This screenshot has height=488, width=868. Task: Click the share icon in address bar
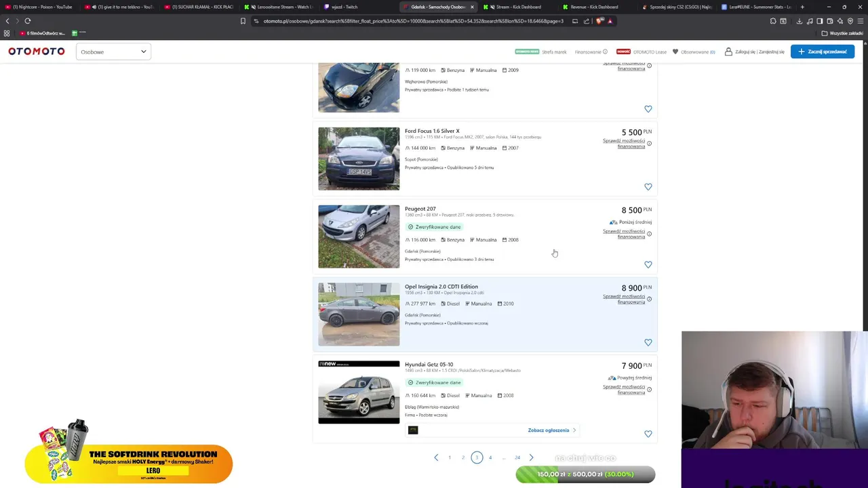pos(587,21)
